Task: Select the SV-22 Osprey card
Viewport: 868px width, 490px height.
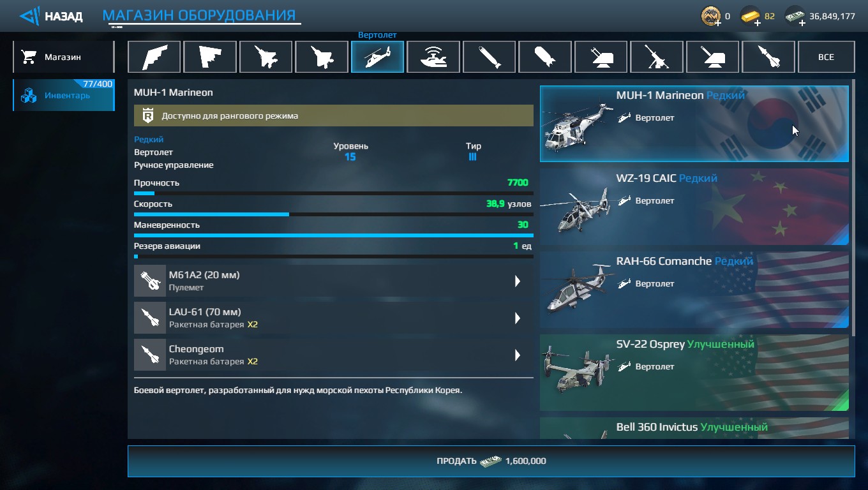Action: click(x=694, y=373)
